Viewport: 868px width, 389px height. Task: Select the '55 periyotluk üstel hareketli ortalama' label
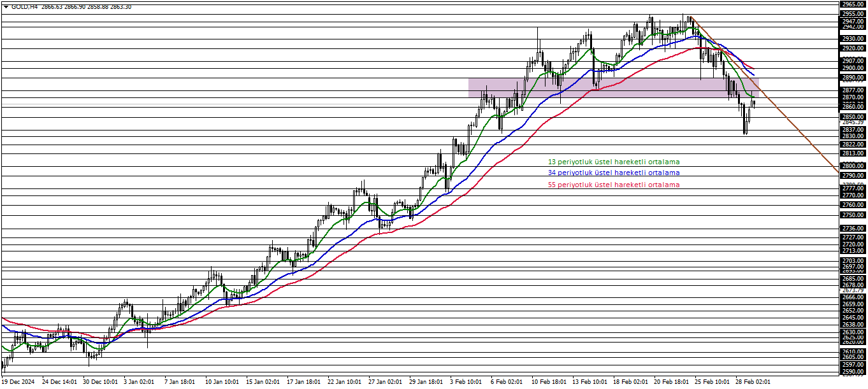pyautogui.click(x=614, y=185)
